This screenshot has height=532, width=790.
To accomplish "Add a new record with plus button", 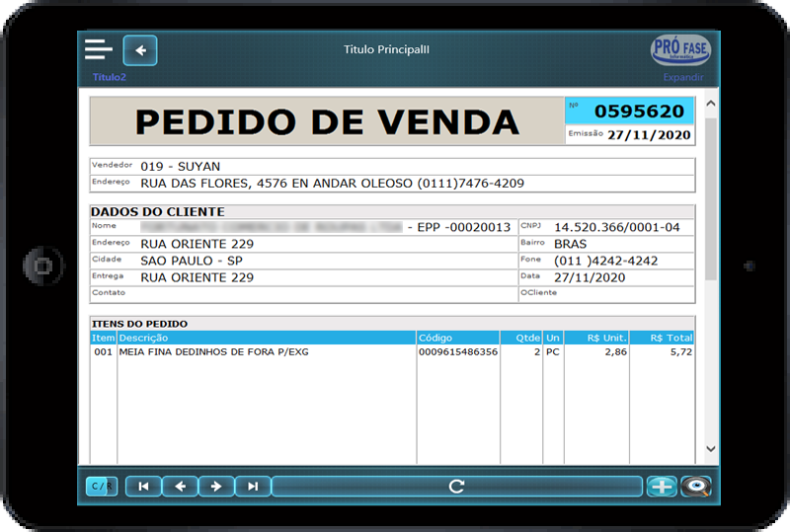I will (x=662, y=487).
